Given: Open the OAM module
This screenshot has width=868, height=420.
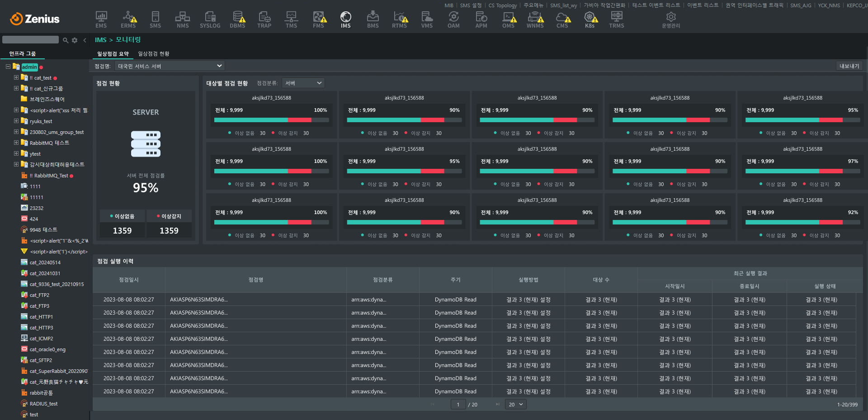Looking at the screenshot, I should tap(454, 20).
